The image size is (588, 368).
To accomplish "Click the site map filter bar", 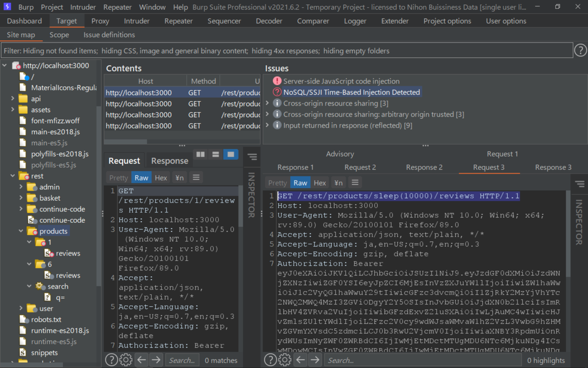I will point(287,51).
